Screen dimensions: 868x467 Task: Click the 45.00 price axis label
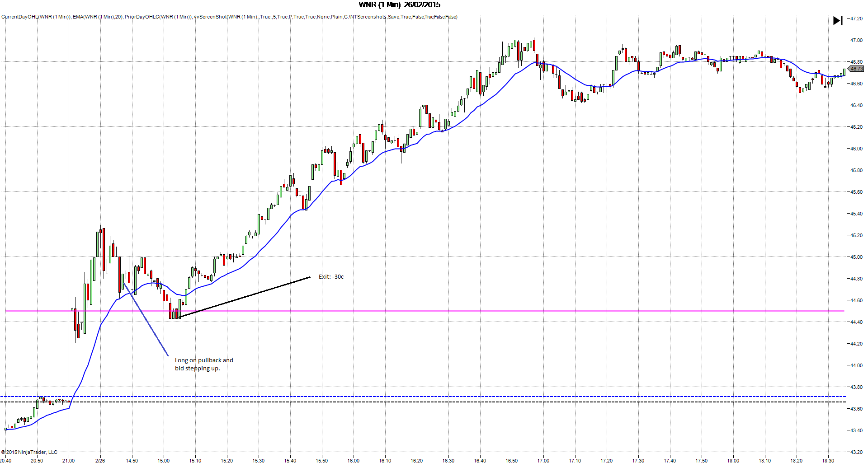click(x=856, y=257)
